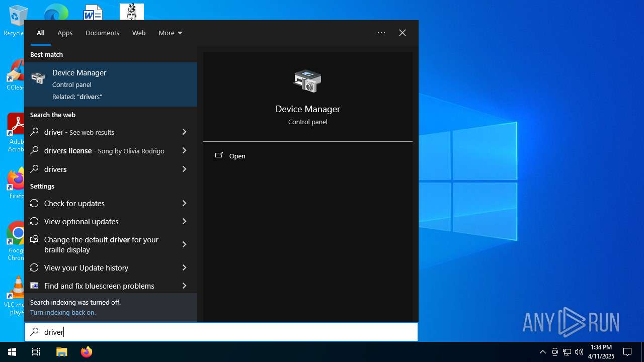644x362 pixels.
Task: Open the volume speaker tray icon
Action: [579, 352]
